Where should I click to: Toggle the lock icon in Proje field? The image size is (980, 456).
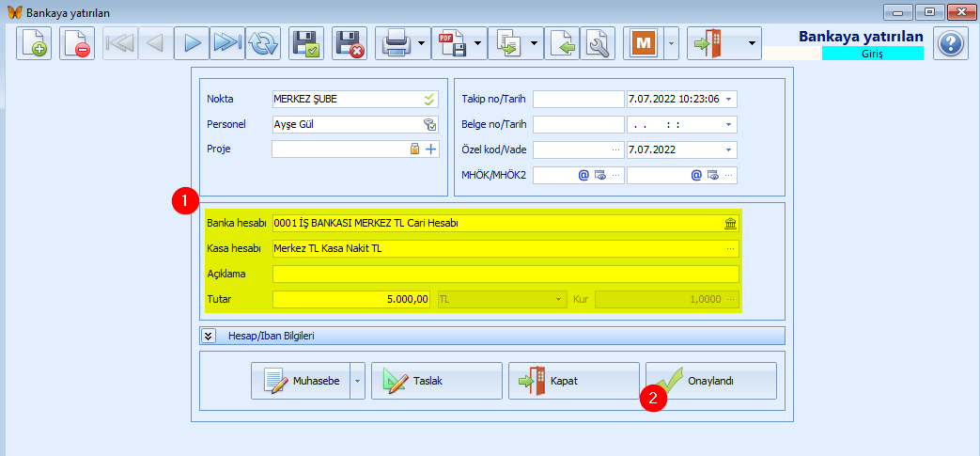coord(414,149)
